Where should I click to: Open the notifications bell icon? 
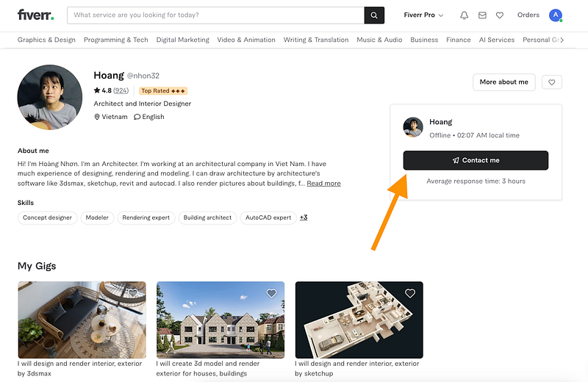click(x=465, y=15)
